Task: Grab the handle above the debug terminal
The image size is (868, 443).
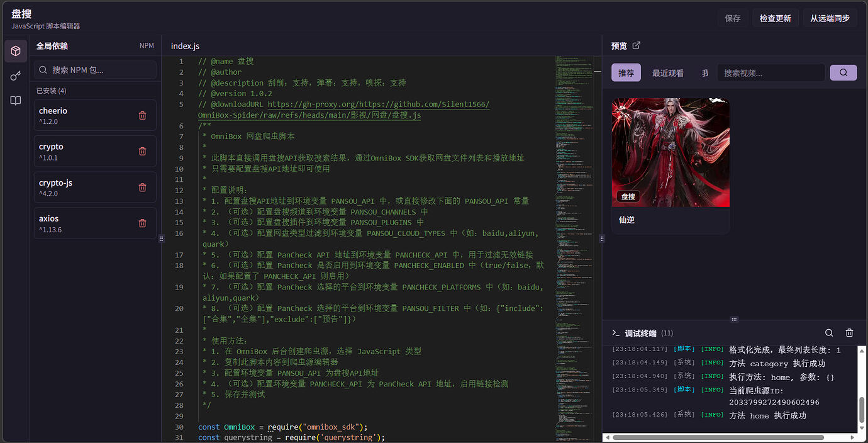Action: click(x=734, y=320)
